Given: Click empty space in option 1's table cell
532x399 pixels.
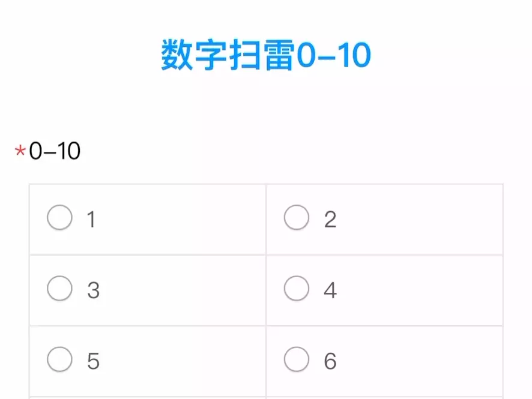Looking at the screenshot, I should coord(180,220).
